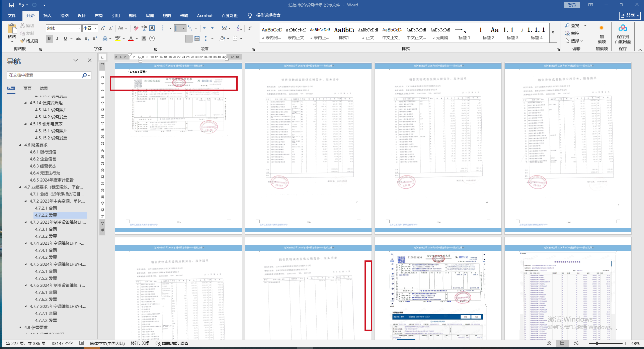Image resolution: width=644 pixels, height=349 pixels.
Task: Select heading 4.6.5 2024年度审计报告
Action: point(52,180)
